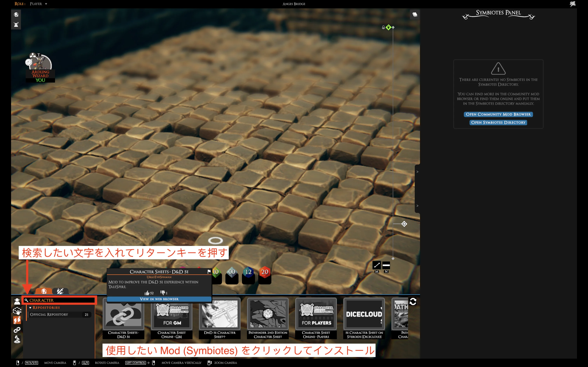Select the ruler line measurement tool
Screen dimensions: 588x367
click(x=377, y=265)
